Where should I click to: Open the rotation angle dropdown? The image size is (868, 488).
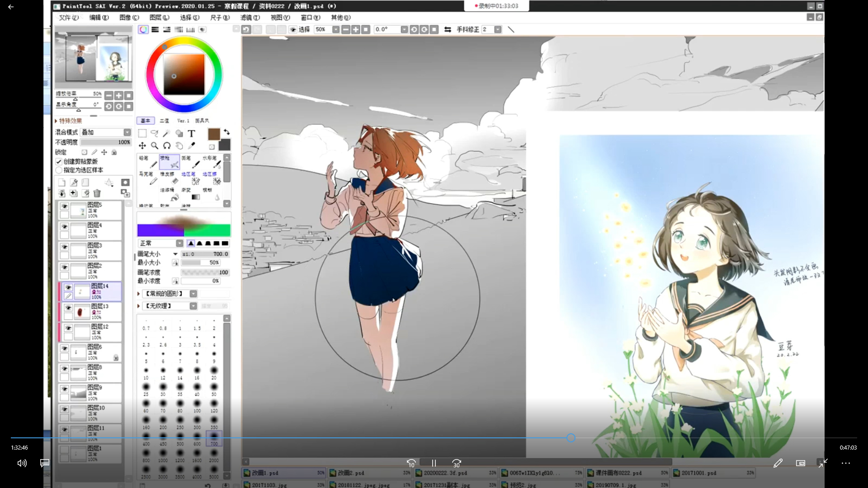[x=404, y=29]
